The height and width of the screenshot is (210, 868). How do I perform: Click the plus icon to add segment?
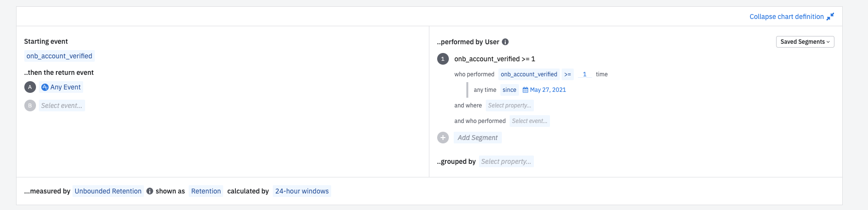coord(443,138)
